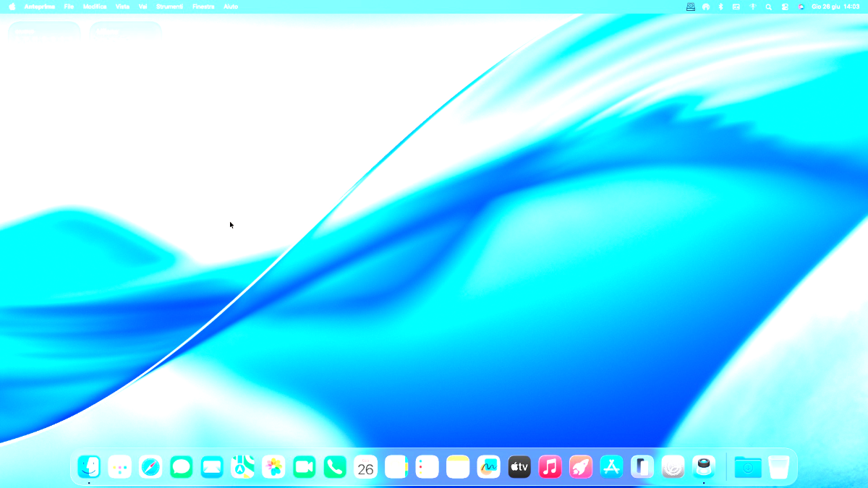The height and width of the screenshot is (488, 868).
Task: Click the disk drive status icon in menu bar
Action: (x=691, y=7)
